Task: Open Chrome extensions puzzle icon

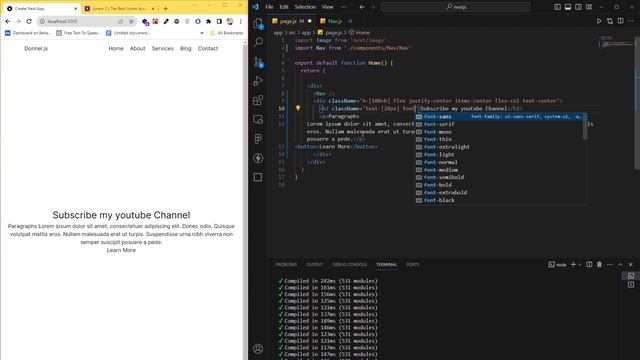Action: coord(209,21)
